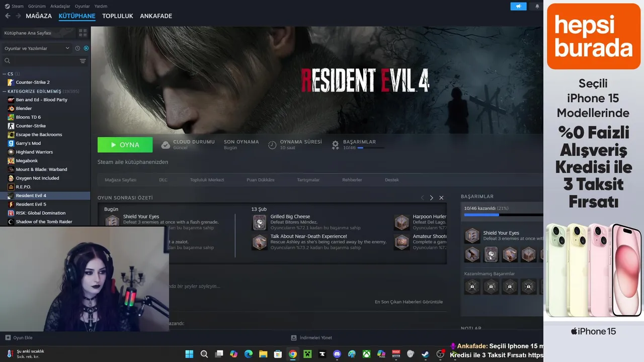Screen dimensions: 644x362
Task: Click the Harpoon Hurler achievement icon
Action: (x=402, y=222)
